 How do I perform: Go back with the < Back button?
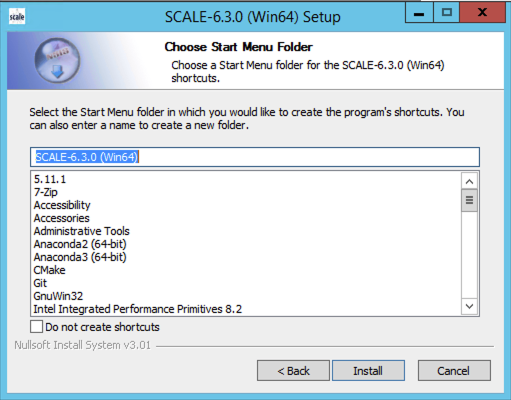point(293,370)
